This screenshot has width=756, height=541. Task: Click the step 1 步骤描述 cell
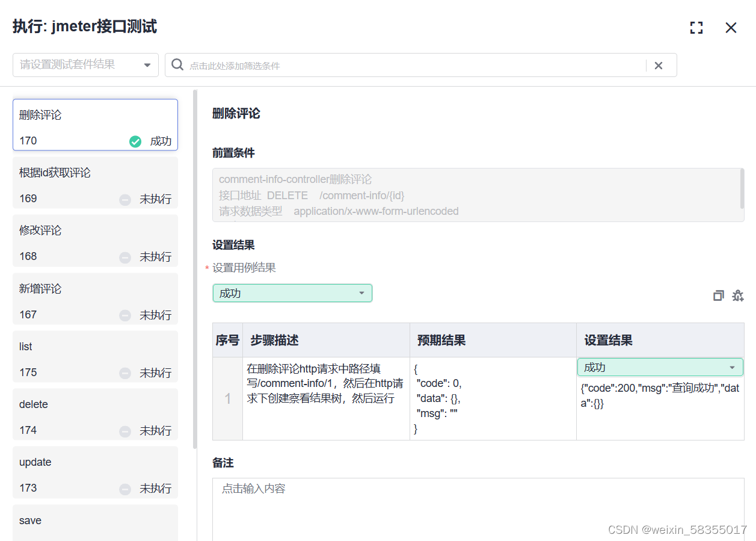click(x=326, y=398)
